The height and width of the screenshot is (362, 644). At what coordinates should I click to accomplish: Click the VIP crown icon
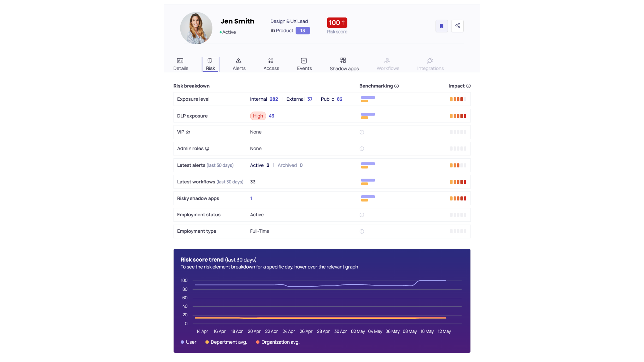coord(188,132)
